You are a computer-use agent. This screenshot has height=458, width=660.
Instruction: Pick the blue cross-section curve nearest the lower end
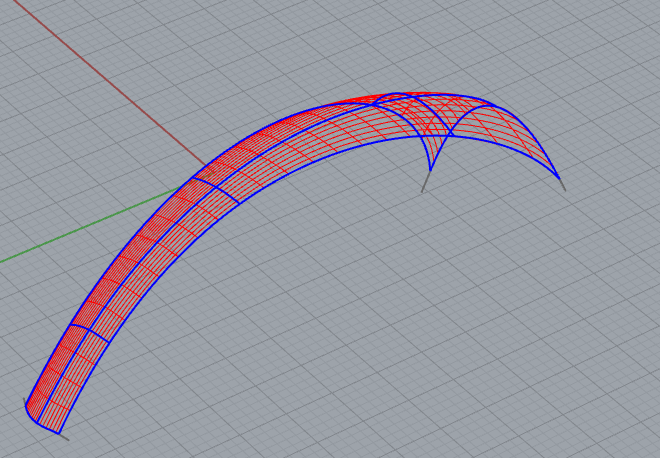coord(89,332)
